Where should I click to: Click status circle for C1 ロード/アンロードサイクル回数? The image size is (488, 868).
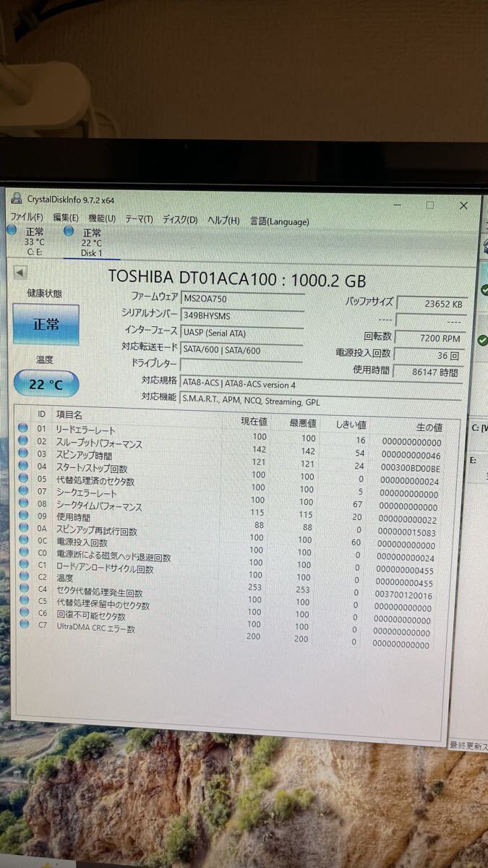click(23, 564)
